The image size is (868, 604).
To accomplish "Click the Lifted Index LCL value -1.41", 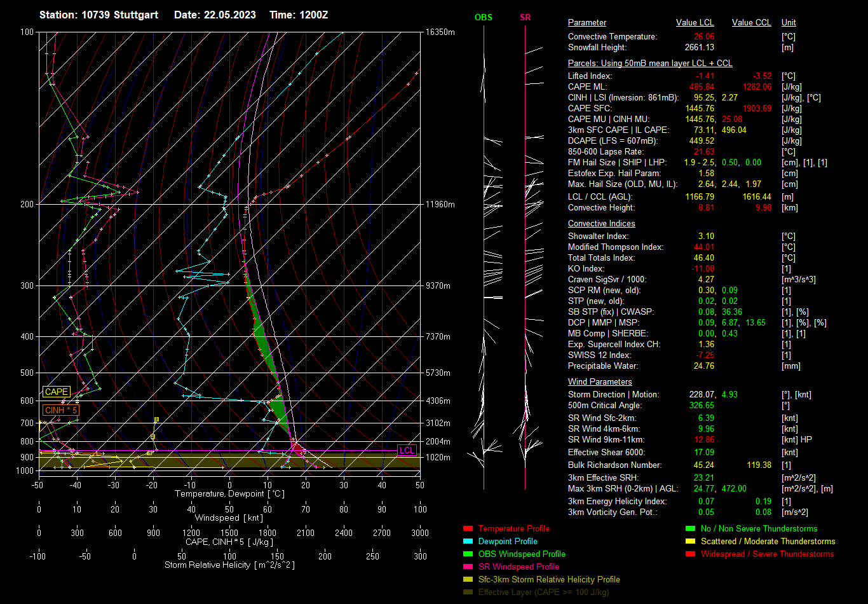I will coord(705,76).
